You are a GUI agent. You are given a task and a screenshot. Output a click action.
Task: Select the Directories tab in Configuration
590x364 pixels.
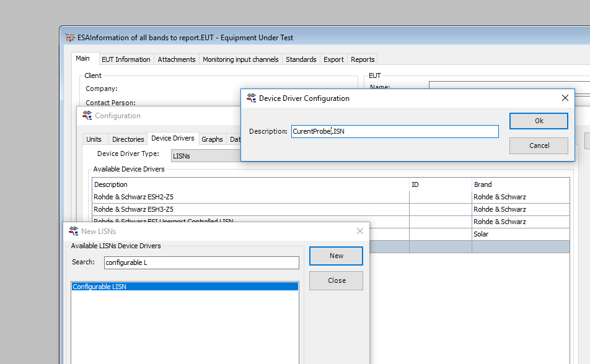tap(128, 139)
